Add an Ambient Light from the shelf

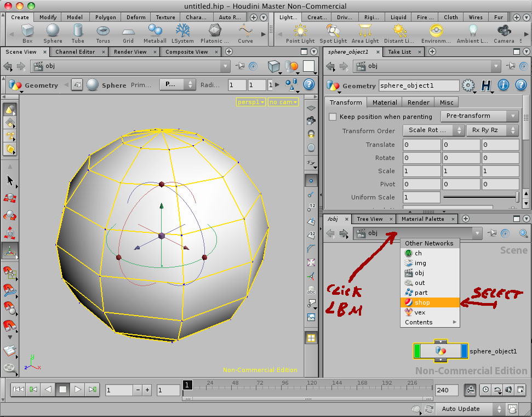coord(472,33)
